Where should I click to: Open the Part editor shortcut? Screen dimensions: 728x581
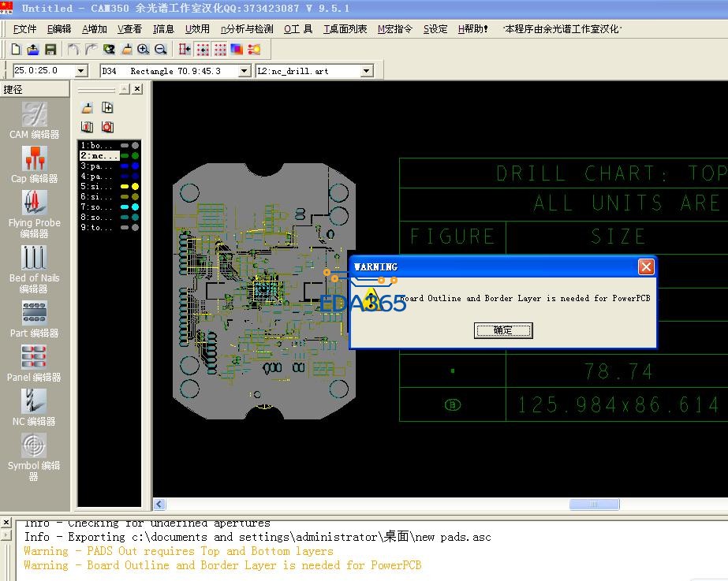tap(35, 319)
